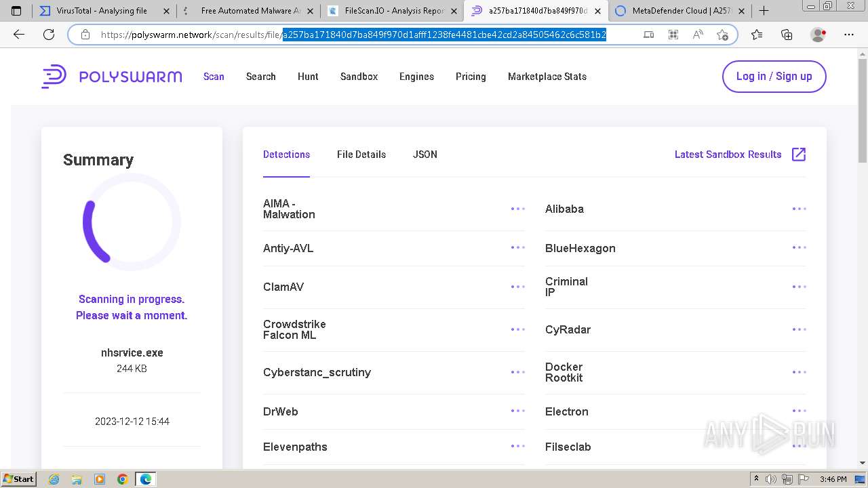The image size is (868, 488).
Task: Expand Docker Rootkit options dots
Action: click(x=800, y=372)
